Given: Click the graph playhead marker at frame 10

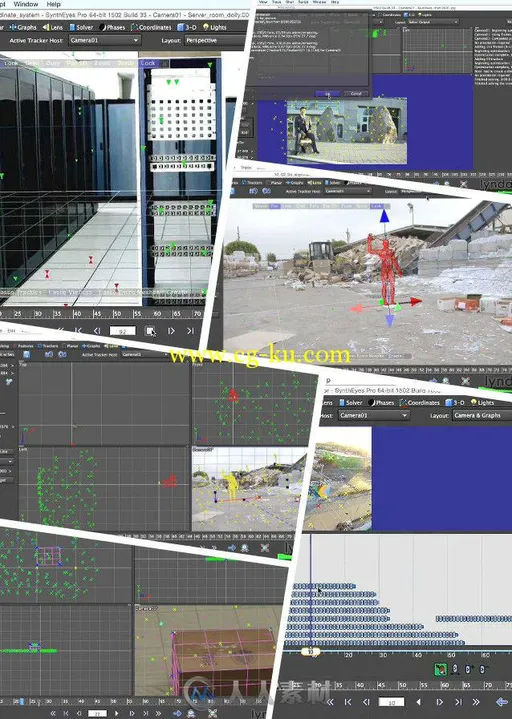Looking at the screenshot, I should click(310, 652).
